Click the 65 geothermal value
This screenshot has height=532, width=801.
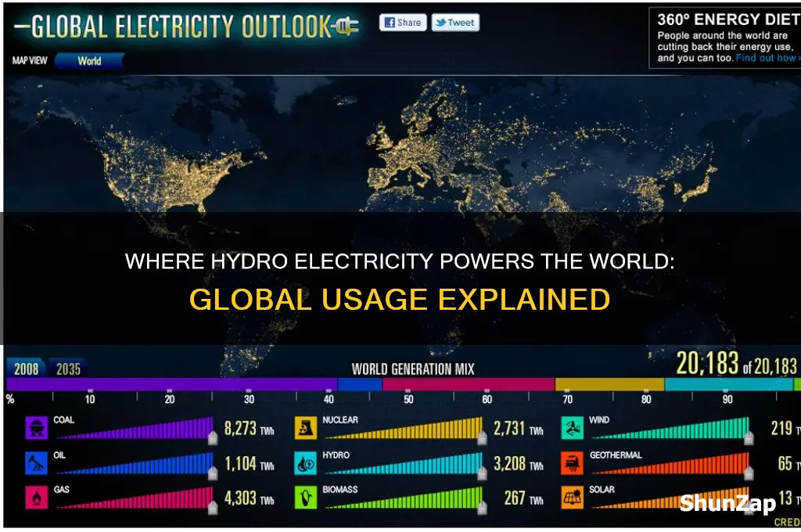tap(785, 463)
